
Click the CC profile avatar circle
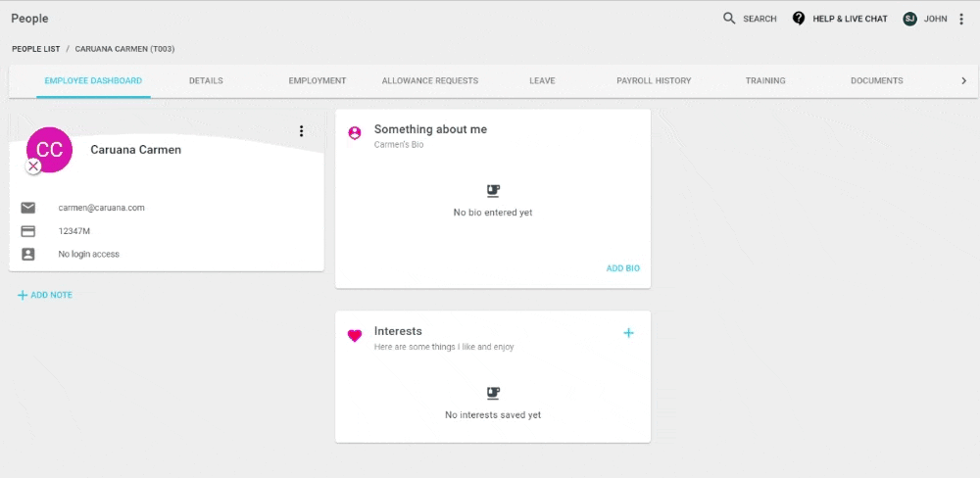(x=49, y=149)
